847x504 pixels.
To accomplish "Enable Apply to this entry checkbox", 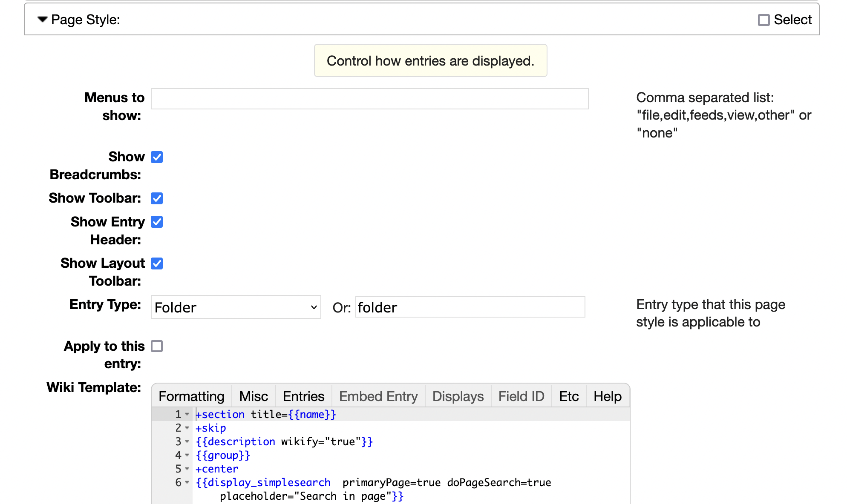I will [x=157, y=346].
